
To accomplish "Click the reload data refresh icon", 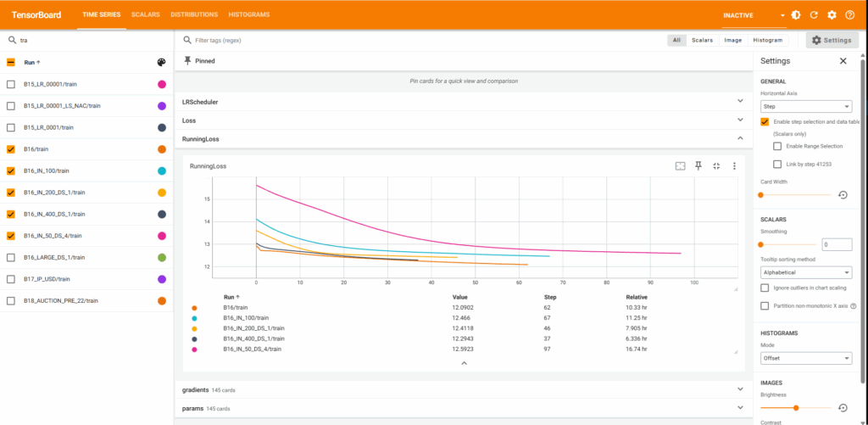I will click(x=814, y=15).
